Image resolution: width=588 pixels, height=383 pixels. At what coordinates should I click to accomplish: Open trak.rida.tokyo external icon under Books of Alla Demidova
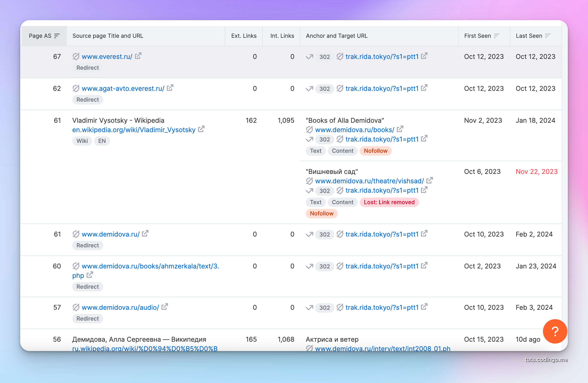[424, 139]
